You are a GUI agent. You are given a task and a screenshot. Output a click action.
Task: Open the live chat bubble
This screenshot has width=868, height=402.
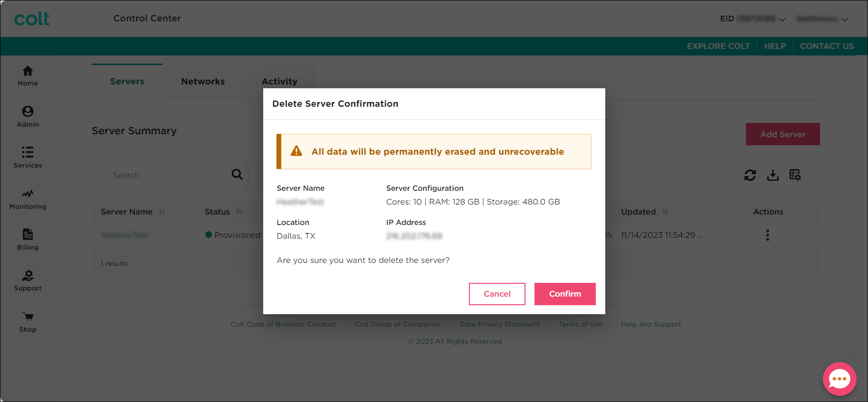(839, 379)
